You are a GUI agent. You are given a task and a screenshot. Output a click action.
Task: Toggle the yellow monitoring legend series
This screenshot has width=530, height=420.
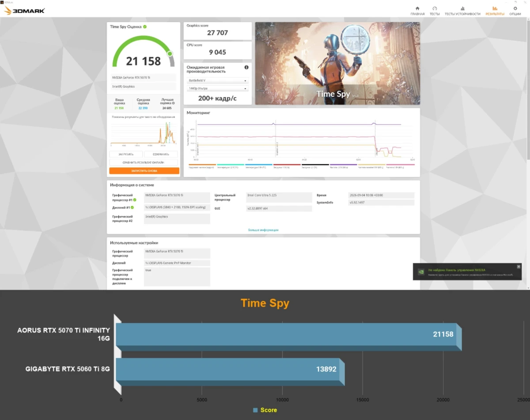(371, 165)
